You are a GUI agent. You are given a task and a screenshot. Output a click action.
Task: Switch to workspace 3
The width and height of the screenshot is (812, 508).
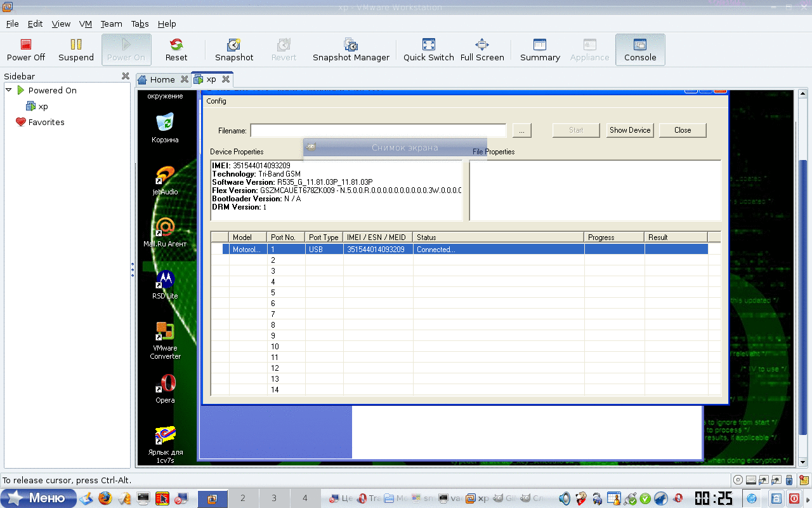[x=273, y=498]
